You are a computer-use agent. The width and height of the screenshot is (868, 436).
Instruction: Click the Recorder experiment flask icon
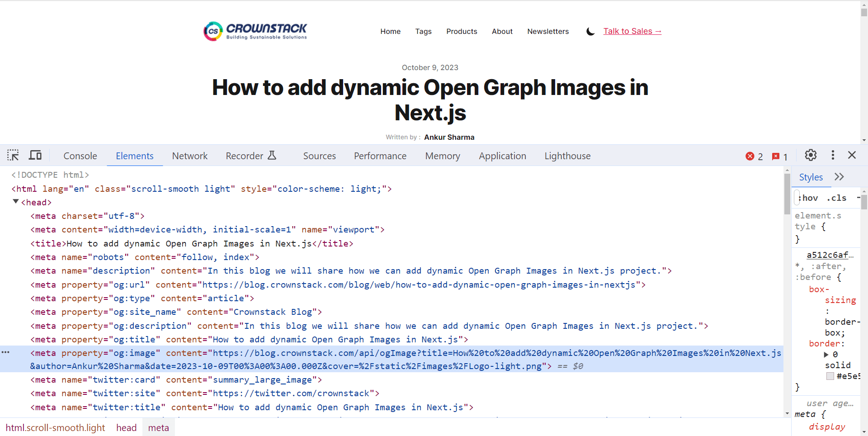click(x=272, y=155)
